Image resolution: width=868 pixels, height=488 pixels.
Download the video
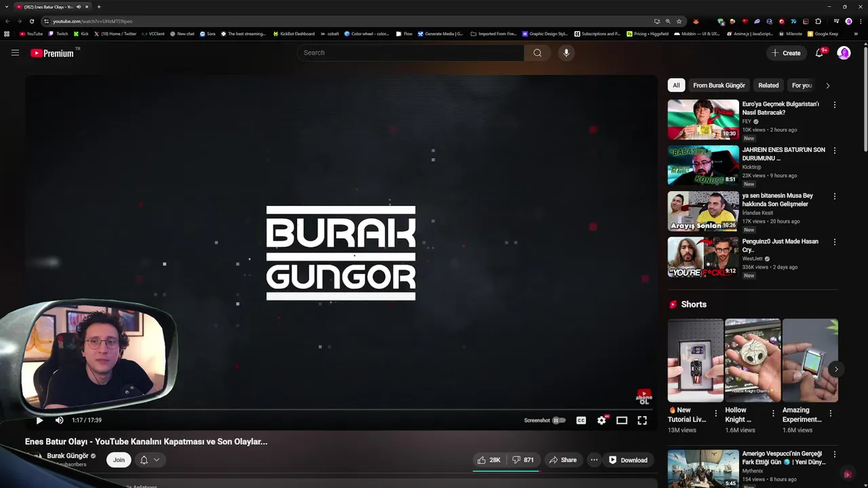coord(628,460)
